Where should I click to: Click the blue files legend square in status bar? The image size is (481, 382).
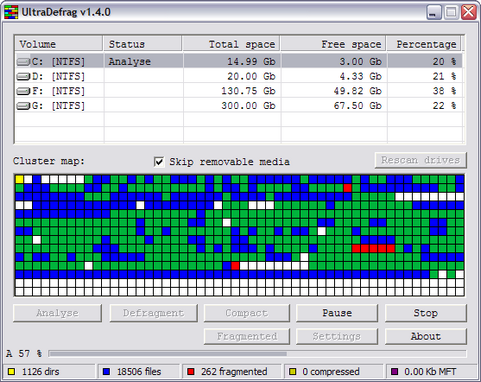pyautogui.click(x=107, y=371)
